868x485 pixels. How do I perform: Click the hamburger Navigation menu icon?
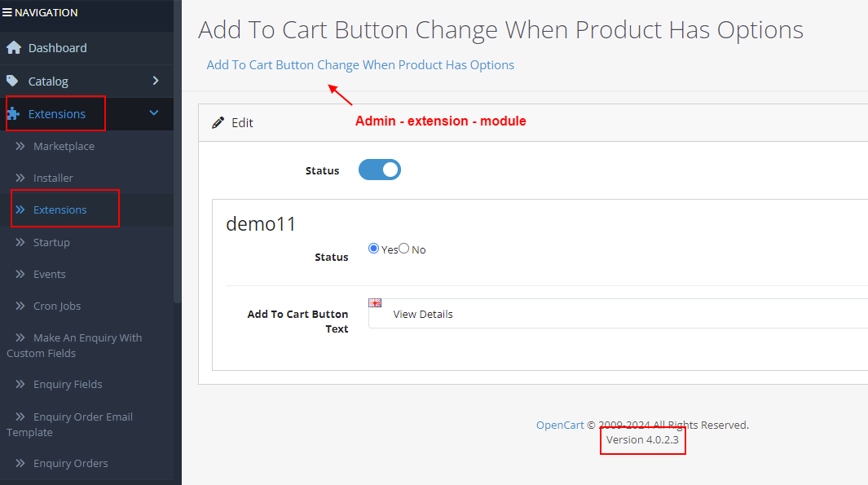pyautogui.click(x=7, y=12)
